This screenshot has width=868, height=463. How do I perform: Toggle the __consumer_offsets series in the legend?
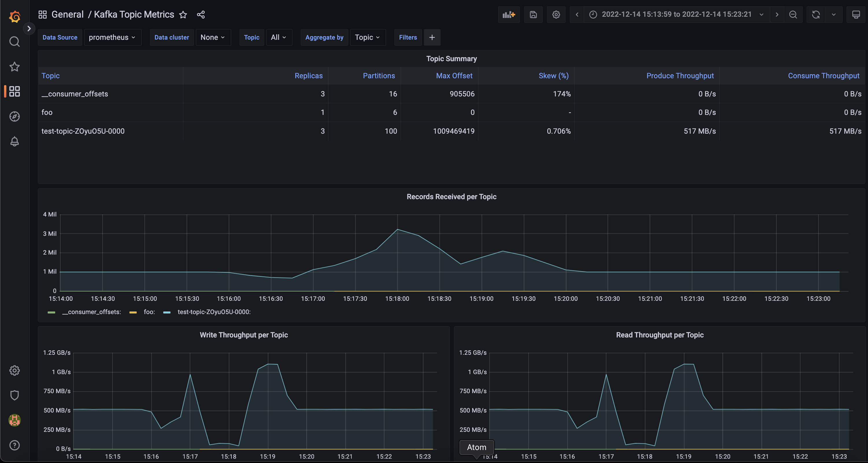[x=91, y=312]
